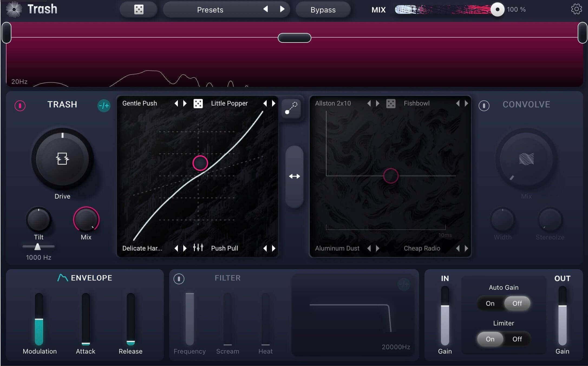Viewport: 588px width, 366px height.
Task: Click the Modulation envelope slider
Action: pyautogui.click(x=39, y=319)
